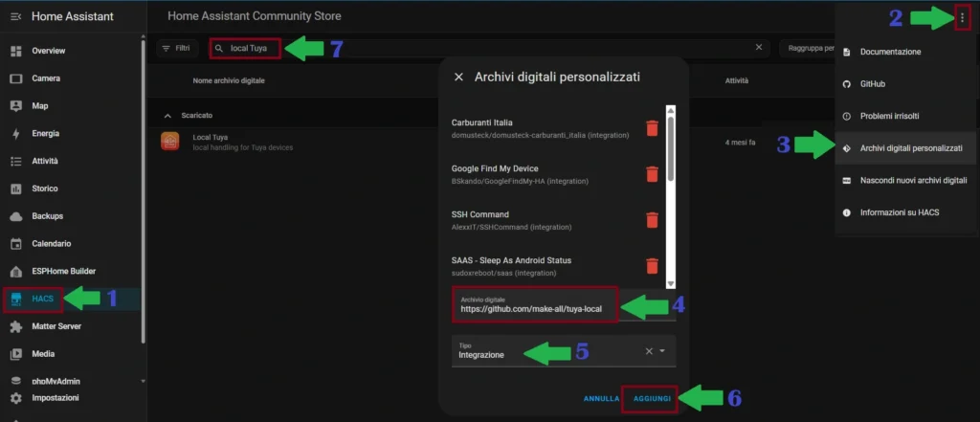
Task: Select SAAS - Sleep As Android Status entry
Action: [x=511, y=266]
